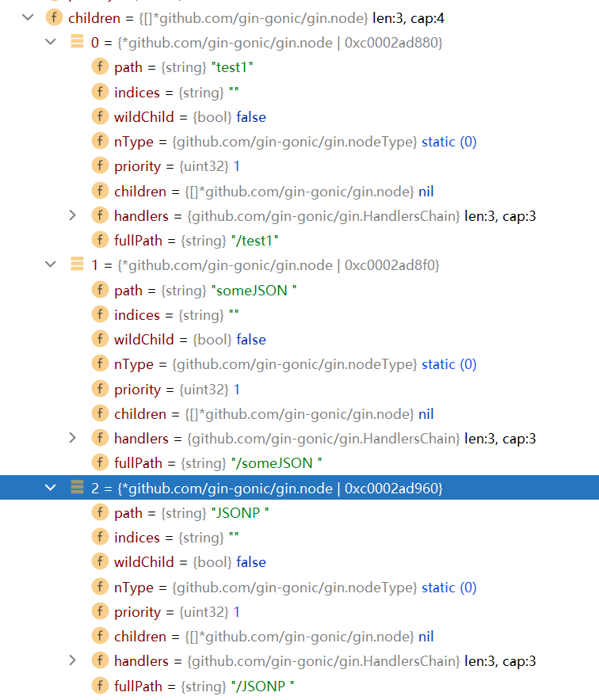
Task: Click wildChild field icon in element 0
Action: point(100,116)
